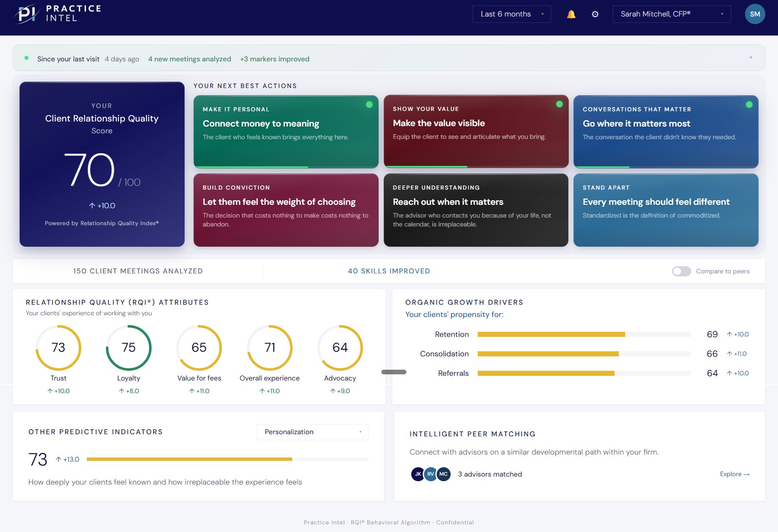Click the SM profile avatar

click(755, 14)
